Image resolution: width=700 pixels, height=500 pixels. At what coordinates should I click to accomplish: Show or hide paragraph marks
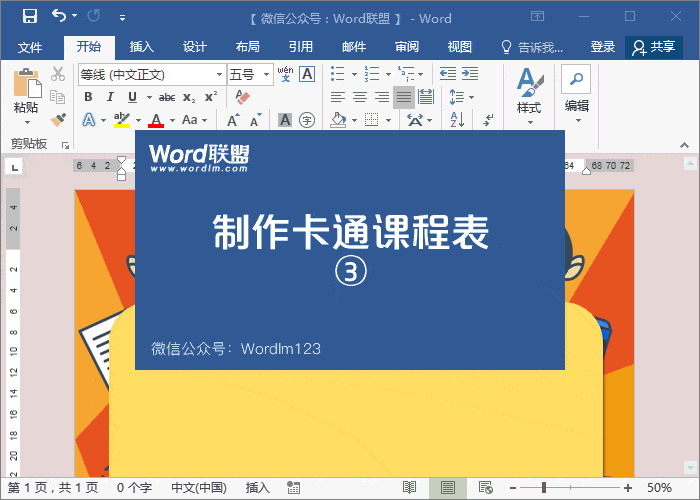pyautogui.click(x=488, y=120)
